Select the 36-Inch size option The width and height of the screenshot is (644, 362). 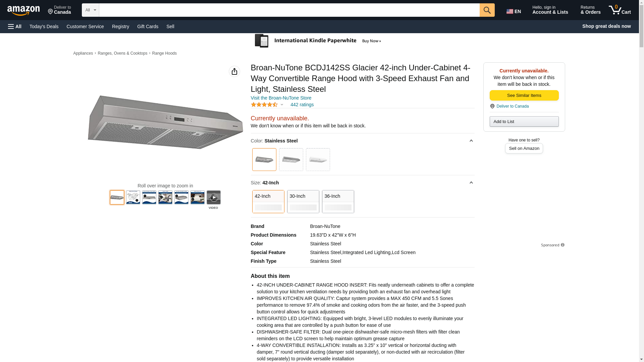coord(338,201)
